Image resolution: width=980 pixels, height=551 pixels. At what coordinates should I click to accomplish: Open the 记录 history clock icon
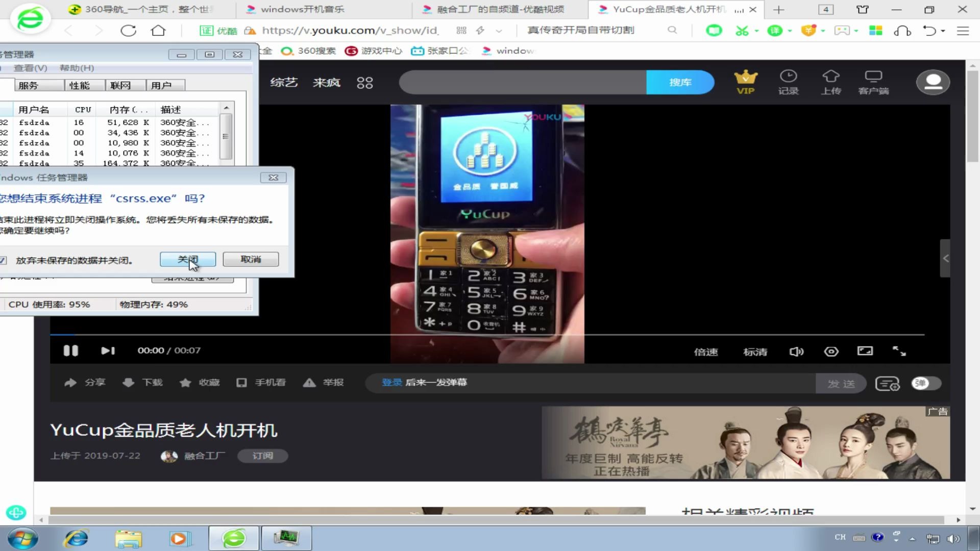point(788,82)
